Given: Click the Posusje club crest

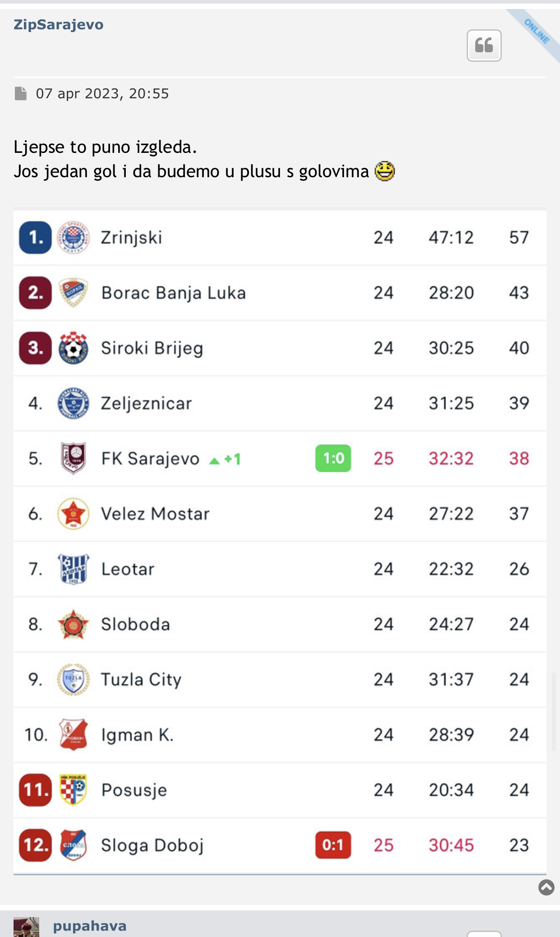Looking at the screenshot, I should tap(73, 790).
